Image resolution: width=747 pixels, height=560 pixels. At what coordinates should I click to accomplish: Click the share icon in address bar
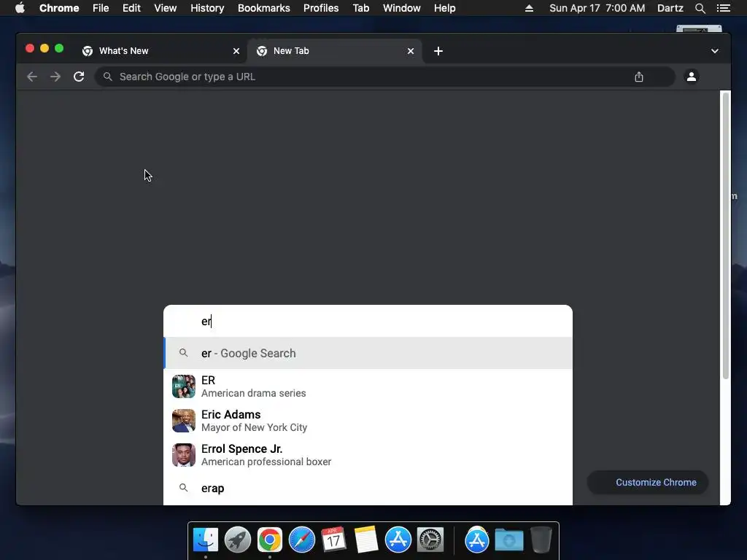(x=639, y=77)
